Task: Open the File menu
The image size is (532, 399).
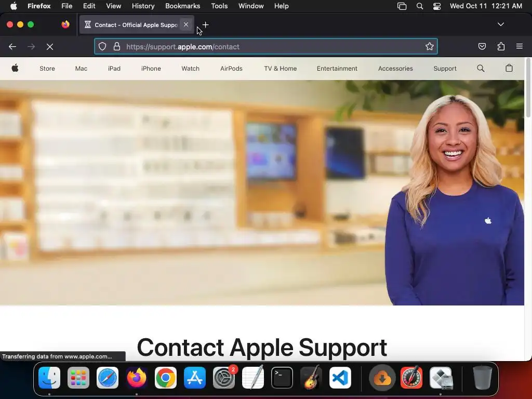Action: pyautogui.click(x=67, y=6)
